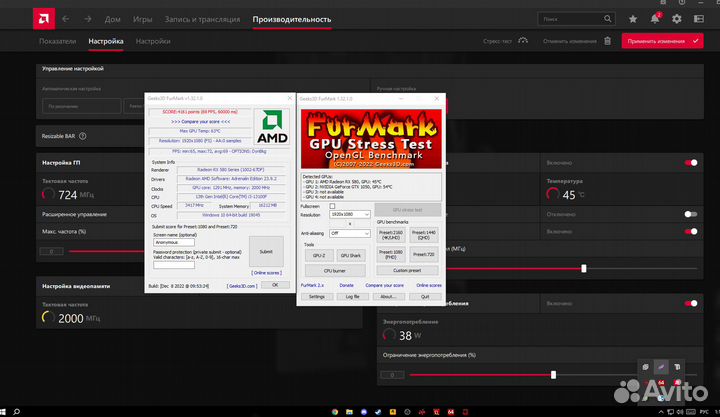The height and width of the screenshot is (417, 720).
Task: Go back with the left arrow
Action: coord(66,19)
